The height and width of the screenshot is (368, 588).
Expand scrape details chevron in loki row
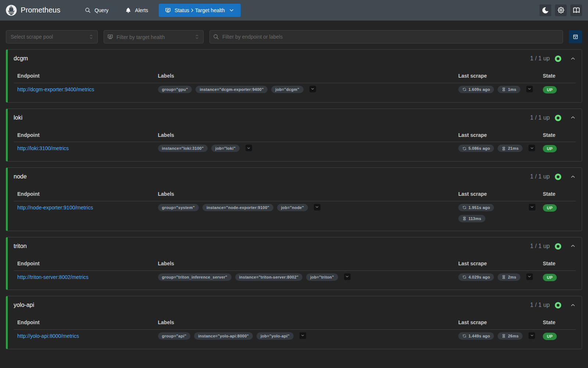coord(532,148)
